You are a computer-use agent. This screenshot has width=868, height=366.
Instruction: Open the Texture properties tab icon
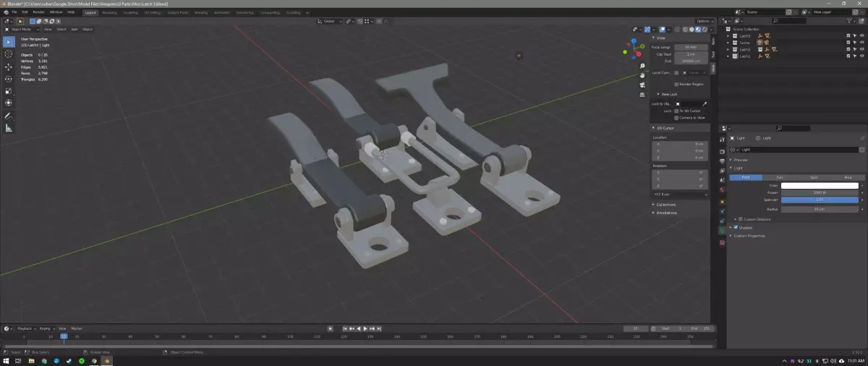pyautogui.click(x=723, y=244)
